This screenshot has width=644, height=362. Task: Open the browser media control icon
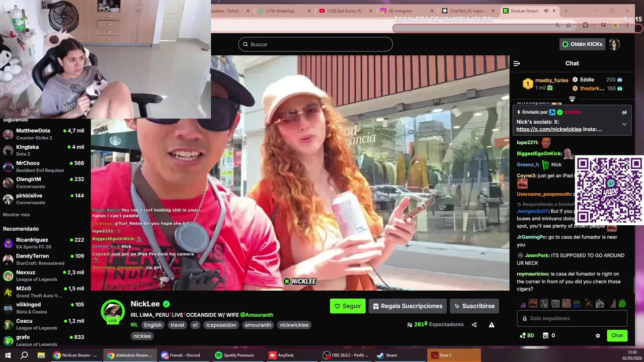pos(603,25)
